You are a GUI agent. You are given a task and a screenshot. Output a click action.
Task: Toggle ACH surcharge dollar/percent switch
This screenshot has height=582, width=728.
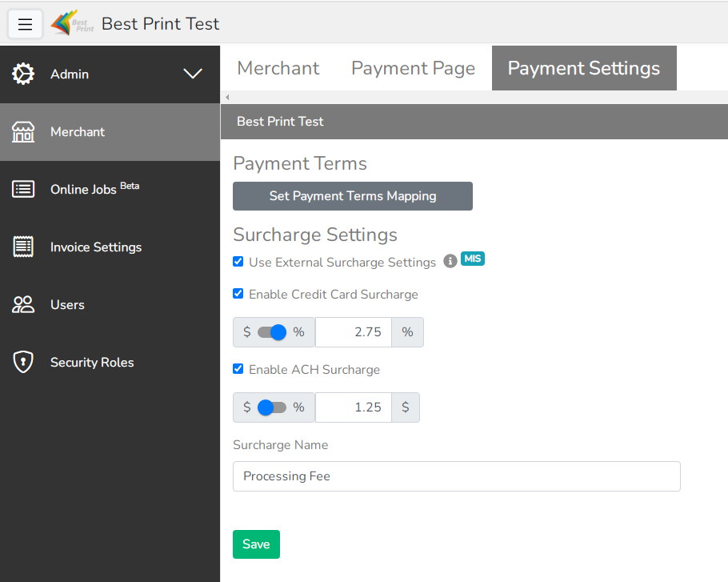pos(272,407)
